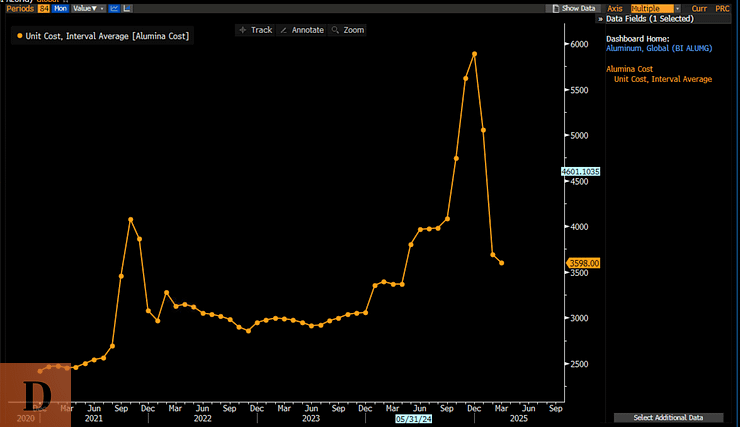The height and width of the screenshot is (427, 740).
Task: Open the Axis Multiple dropdown
Action: (x=655, y=8)
